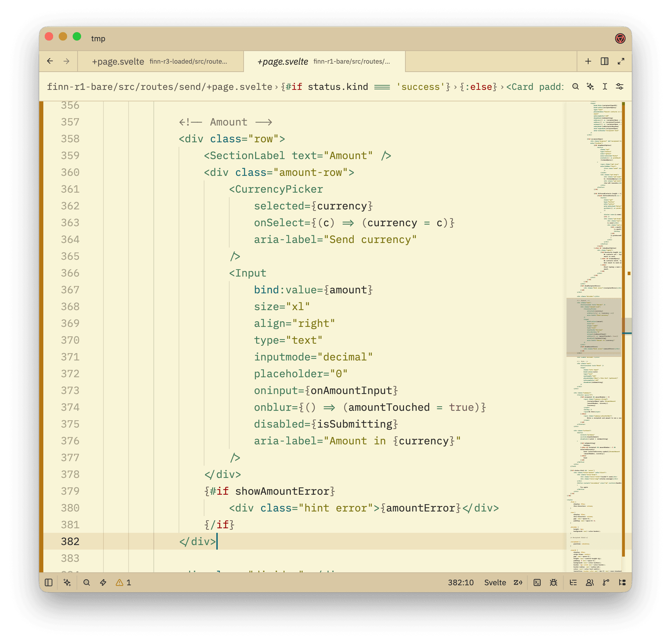Image resolution: width=671 pixels, height=644 pixels.
Task: Toggle the terminal panel
Action: (x=537, y=582)
